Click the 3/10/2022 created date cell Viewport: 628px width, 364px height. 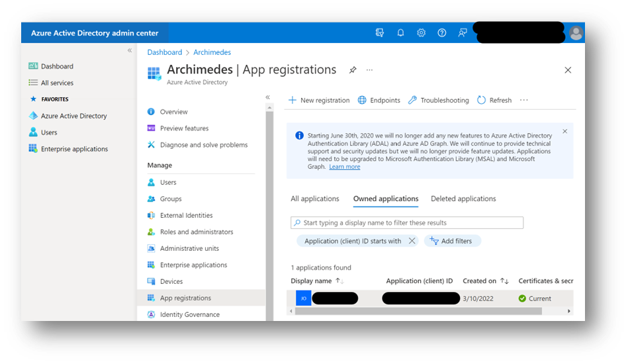478,298
